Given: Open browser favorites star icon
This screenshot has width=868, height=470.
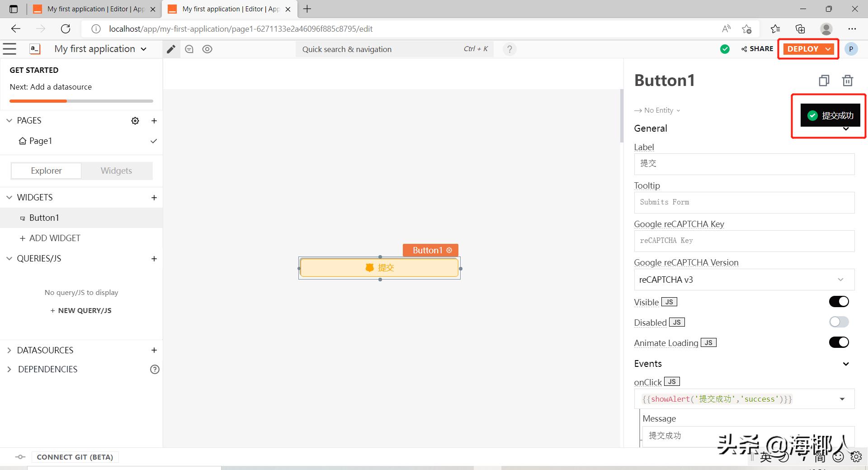Looking at the screenshot, I should [x=775, y=29].
